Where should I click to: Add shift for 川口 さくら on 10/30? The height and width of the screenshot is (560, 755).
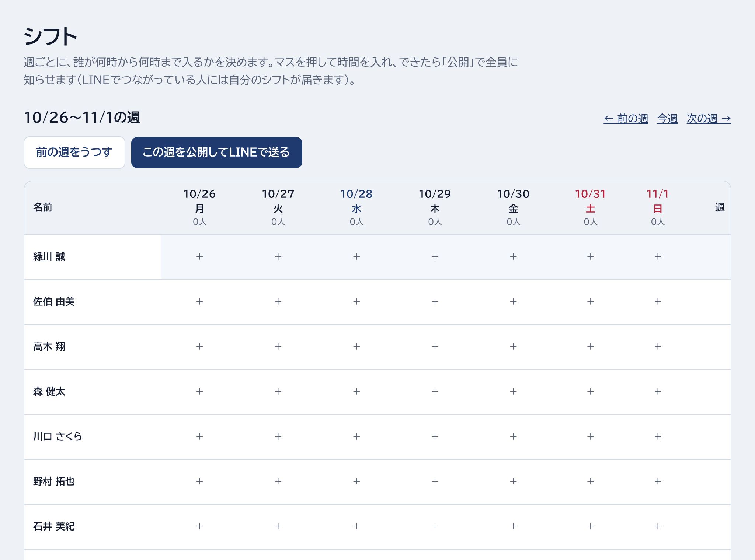click(x=513, y=437)
